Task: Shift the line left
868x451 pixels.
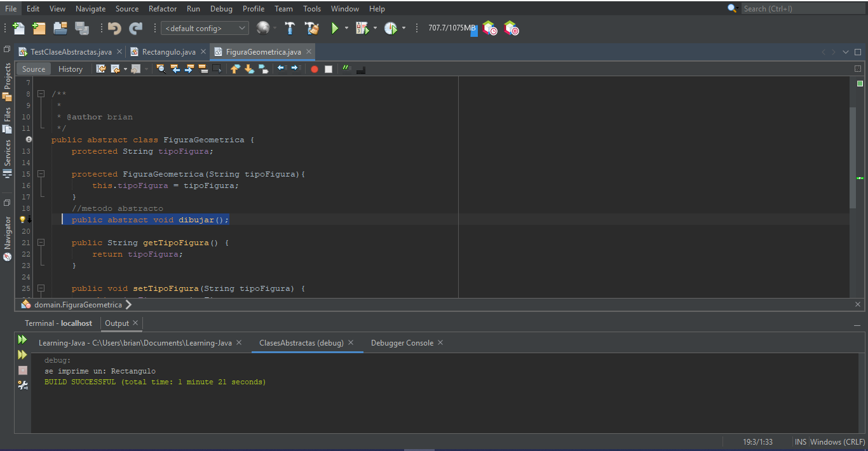Action: pyautogui.click(x=282, y=69)
